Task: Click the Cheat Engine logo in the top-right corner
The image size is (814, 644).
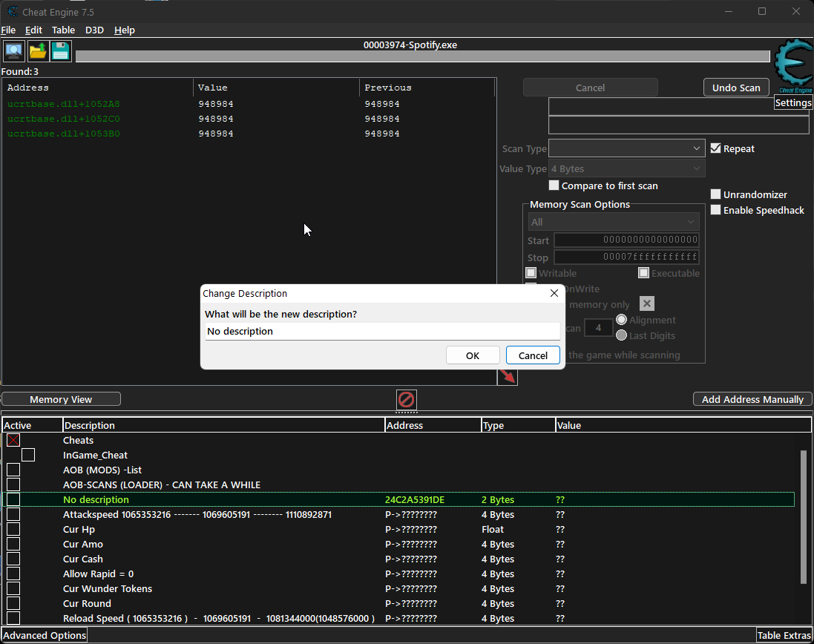Action: point(792,67)
